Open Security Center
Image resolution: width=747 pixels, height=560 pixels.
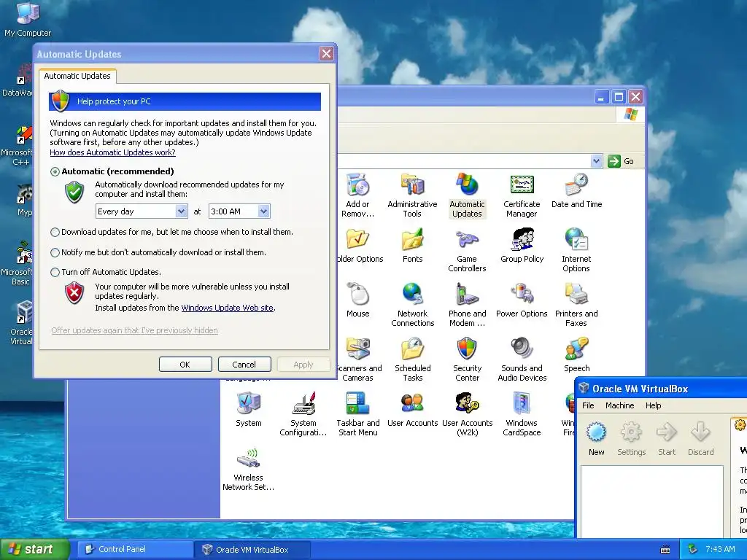467,359
